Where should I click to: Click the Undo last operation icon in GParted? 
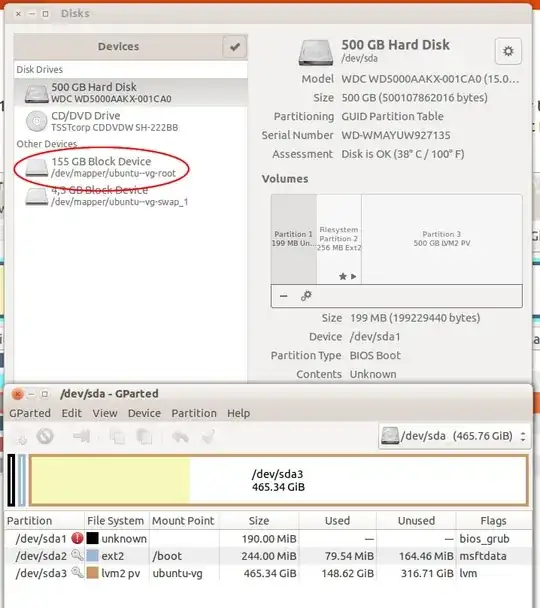(x=180, y=437)
